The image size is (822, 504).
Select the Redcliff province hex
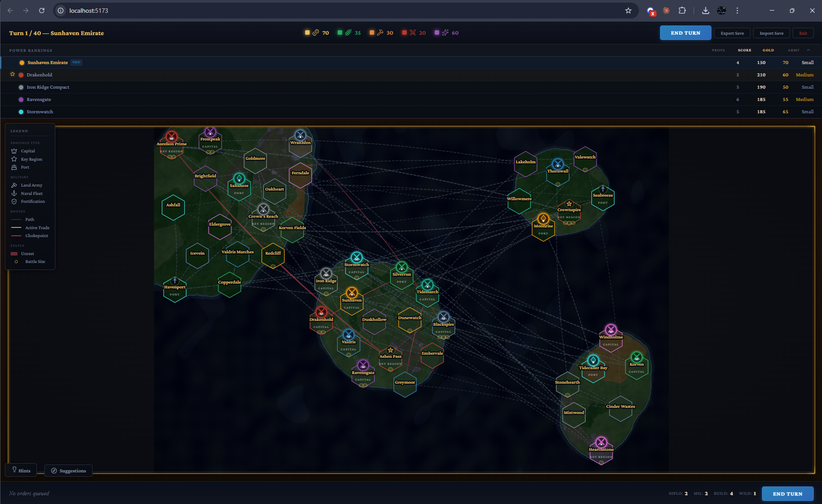[273, 256]
